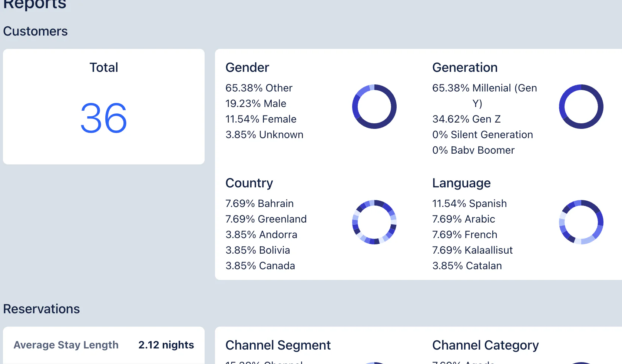
Task: Click the 19.23% Male entry
Action: pyautogui.click(x=256, y=104)
